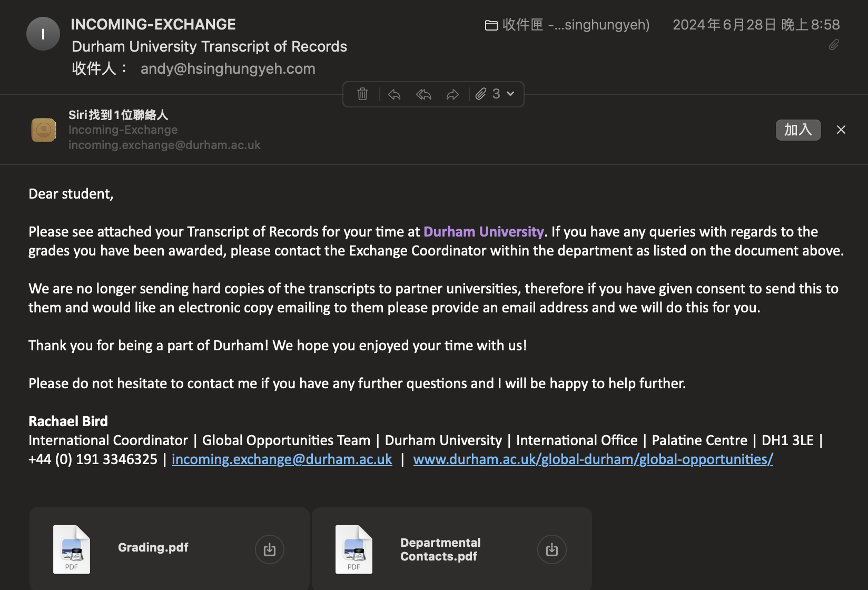The height and width of the screenshot is (590, 868).
Task: Click the Dear student, greeting line
Action: coord(71,194)
